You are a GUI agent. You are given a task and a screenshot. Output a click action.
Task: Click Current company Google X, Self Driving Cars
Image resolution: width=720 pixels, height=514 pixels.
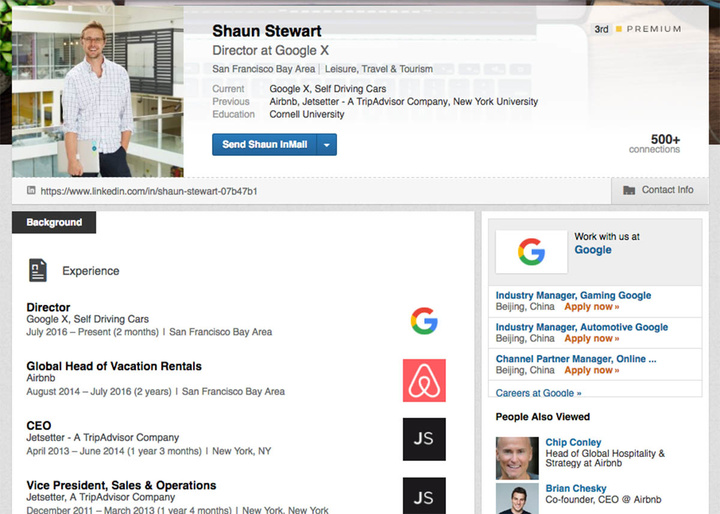click(x=327, y=89)
